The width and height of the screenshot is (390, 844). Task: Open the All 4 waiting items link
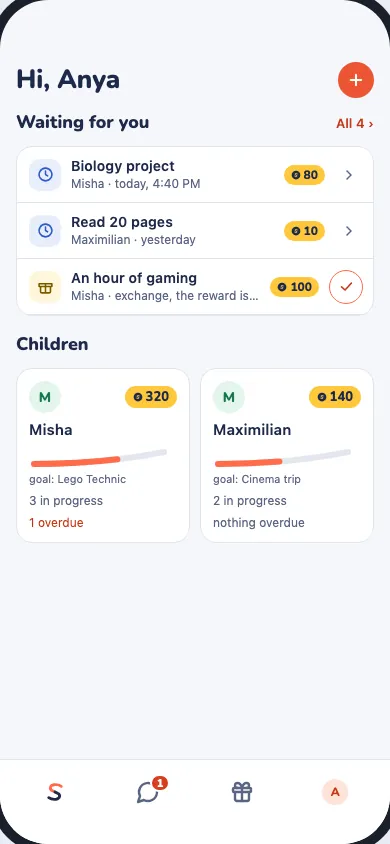(354, 124)
